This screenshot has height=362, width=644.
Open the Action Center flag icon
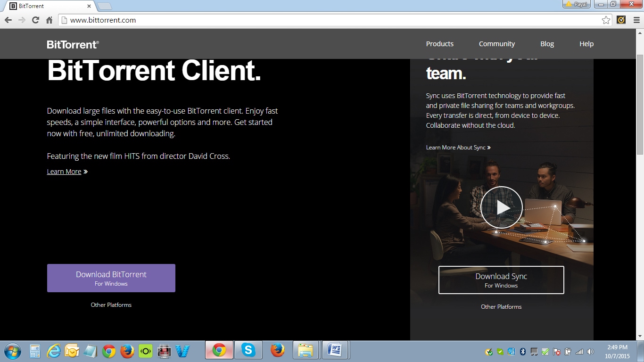pyautogui.click(x=557, y=352)
